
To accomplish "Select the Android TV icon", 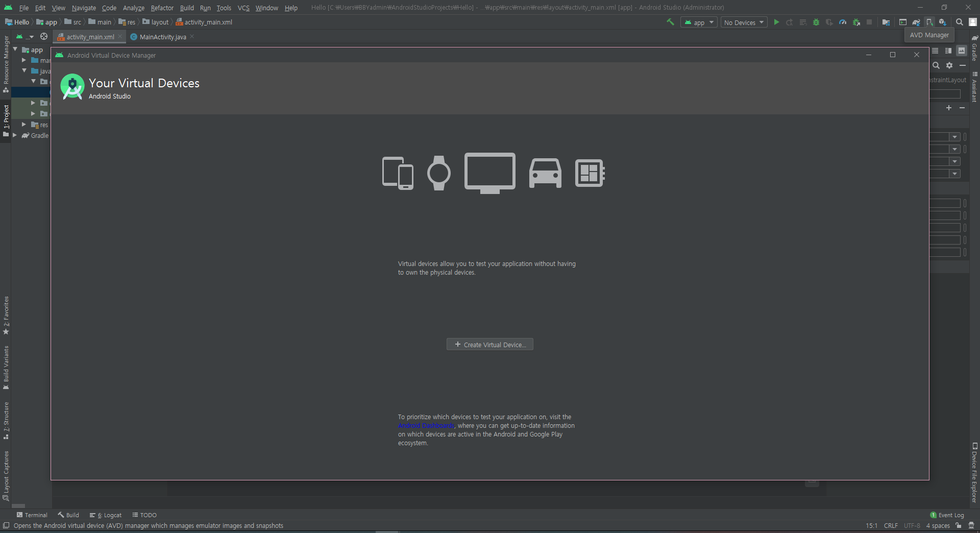I will pyautogui.click(x=490, y=173).
